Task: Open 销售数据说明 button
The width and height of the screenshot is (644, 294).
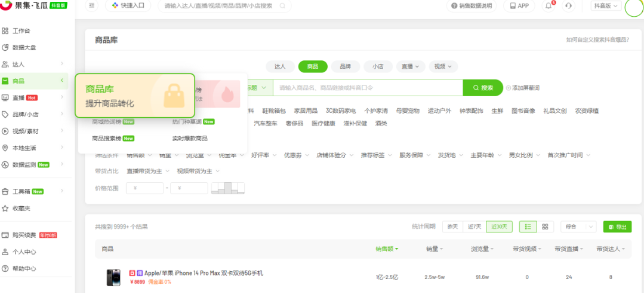Action: 471,6
